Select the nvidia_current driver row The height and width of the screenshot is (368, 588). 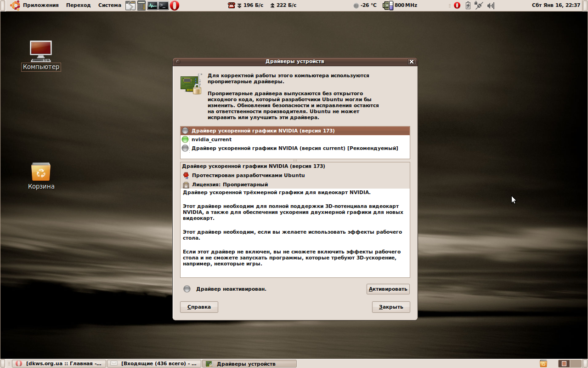295,139
